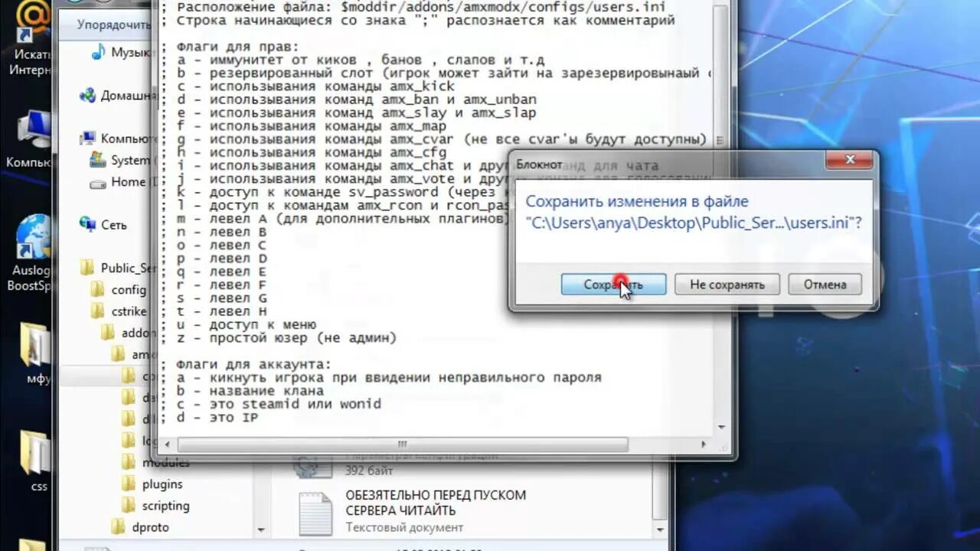Select Музыка in Explorer navigation pane
Image resolution: width=980 pixels, height=551 pixels.
pyautogui.click(x=122, y=52)
